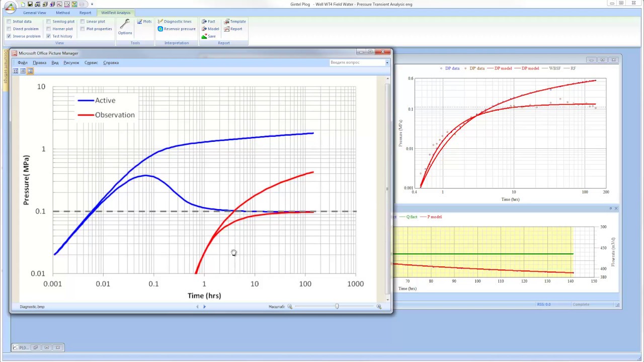Open the report Template
The height and width of the screenshot is (362, 644).
click(235, 22)
